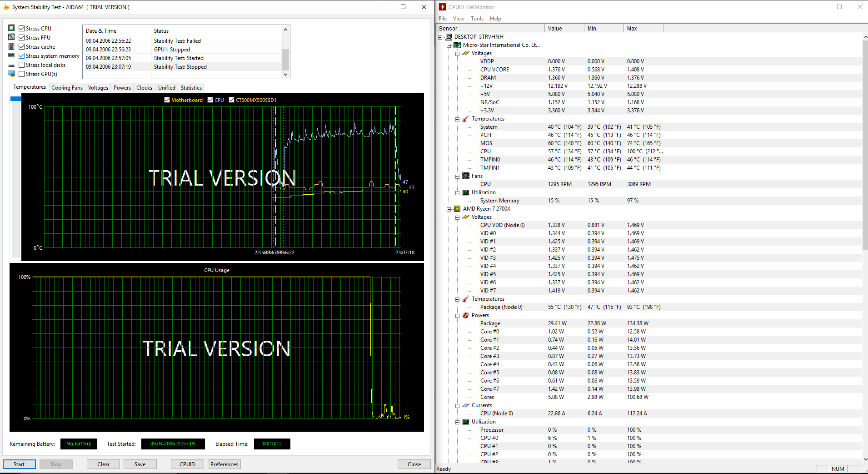Toggle the Stress cache checkbox
The height and width of the screenshot is (474, 868).
pyautogui.click(x=21, y=46)
